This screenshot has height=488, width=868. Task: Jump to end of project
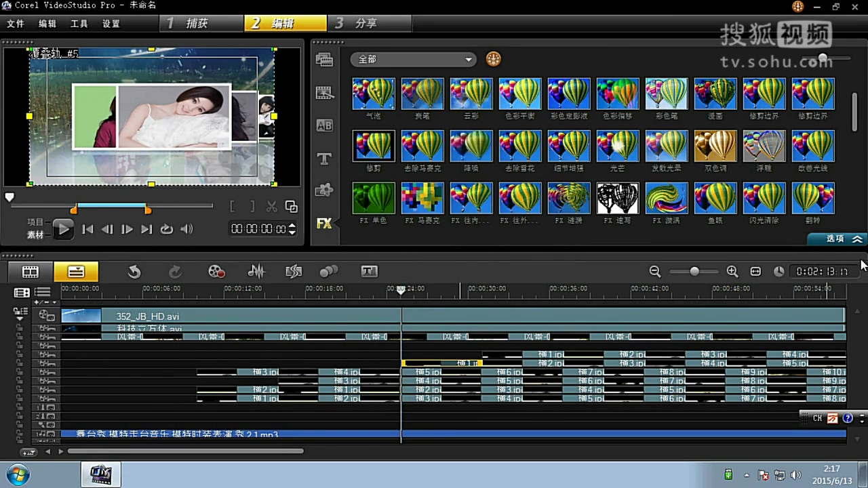point(146,229)
